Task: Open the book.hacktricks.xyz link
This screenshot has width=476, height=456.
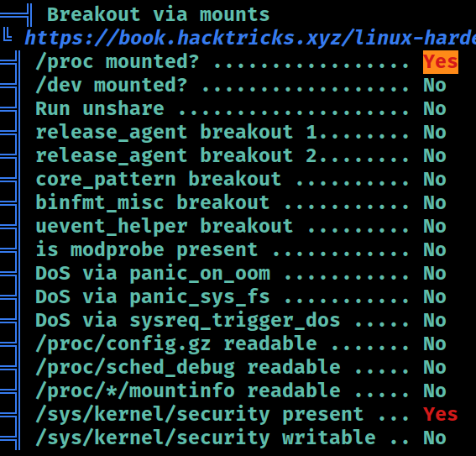Action: (250, 39)
